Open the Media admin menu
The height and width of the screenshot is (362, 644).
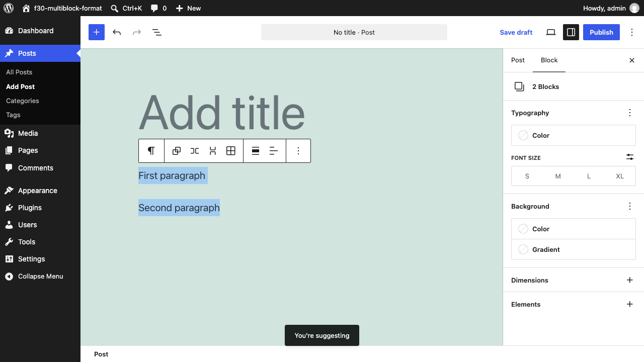click(x=40, y=133)
